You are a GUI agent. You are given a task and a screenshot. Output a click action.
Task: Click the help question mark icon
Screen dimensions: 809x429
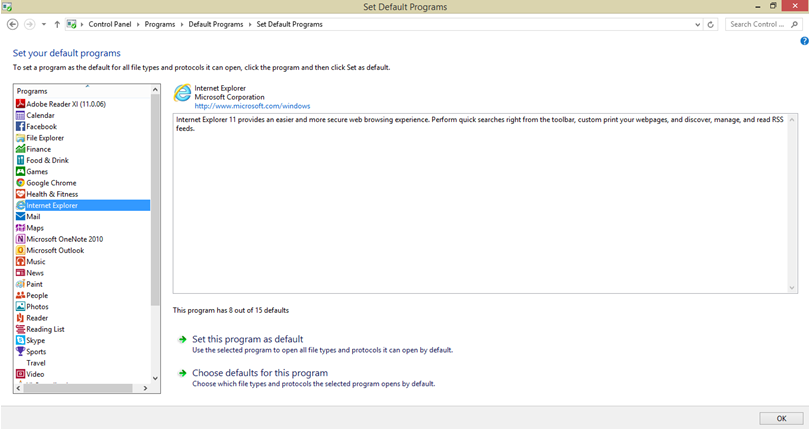(804, 41)
